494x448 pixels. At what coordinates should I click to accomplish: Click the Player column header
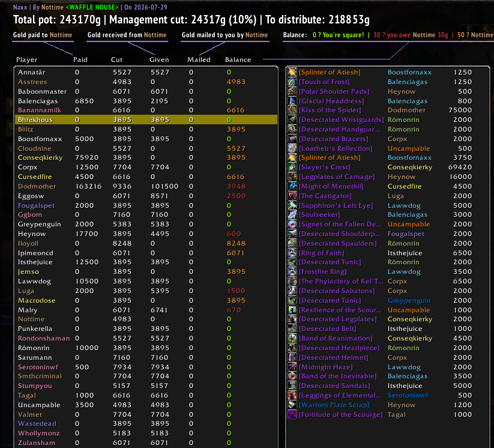point(27,59)
